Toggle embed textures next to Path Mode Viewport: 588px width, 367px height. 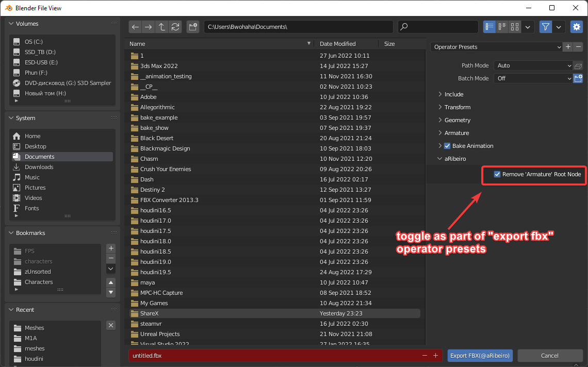[x=578, y=66]
